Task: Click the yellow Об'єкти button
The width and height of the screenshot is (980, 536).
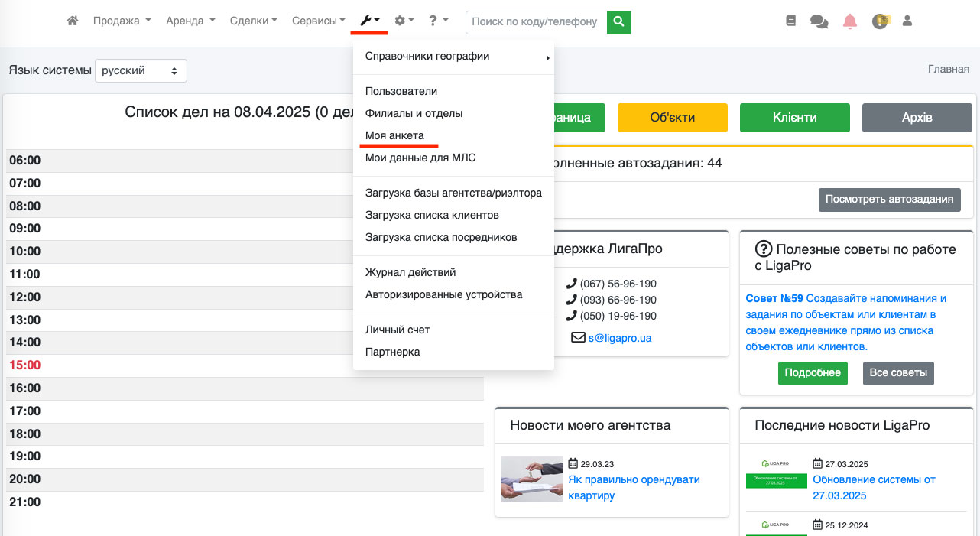Action: pos(672,118)
